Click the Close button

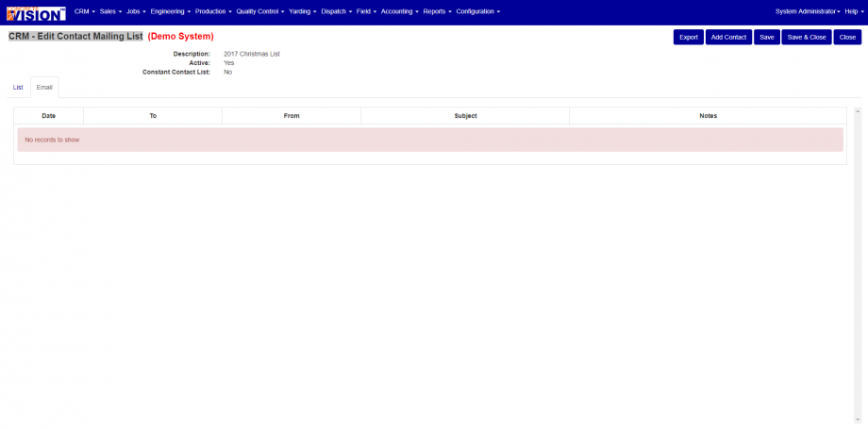(847, 37)
